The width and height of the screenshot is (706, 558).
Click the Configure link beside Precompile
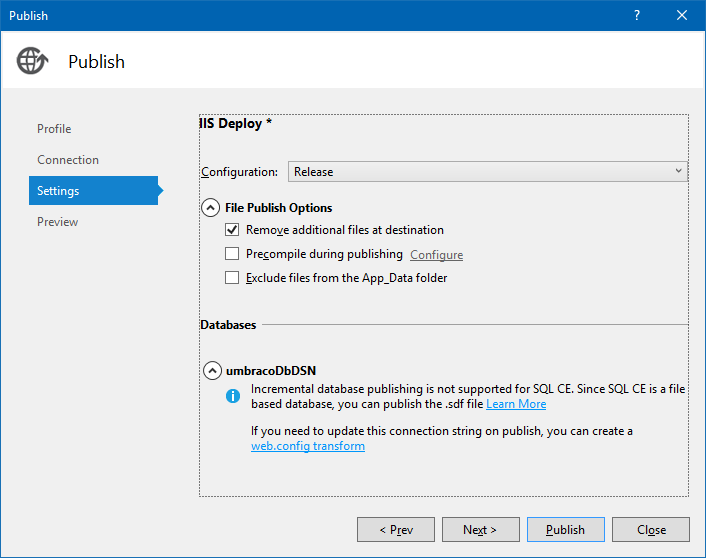[x=436, y=255]
